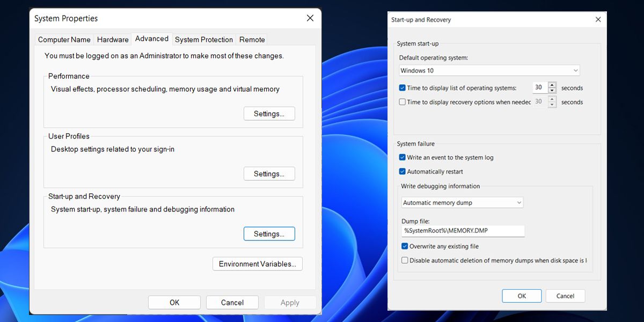Close the System Properties window

coord(310,18)
